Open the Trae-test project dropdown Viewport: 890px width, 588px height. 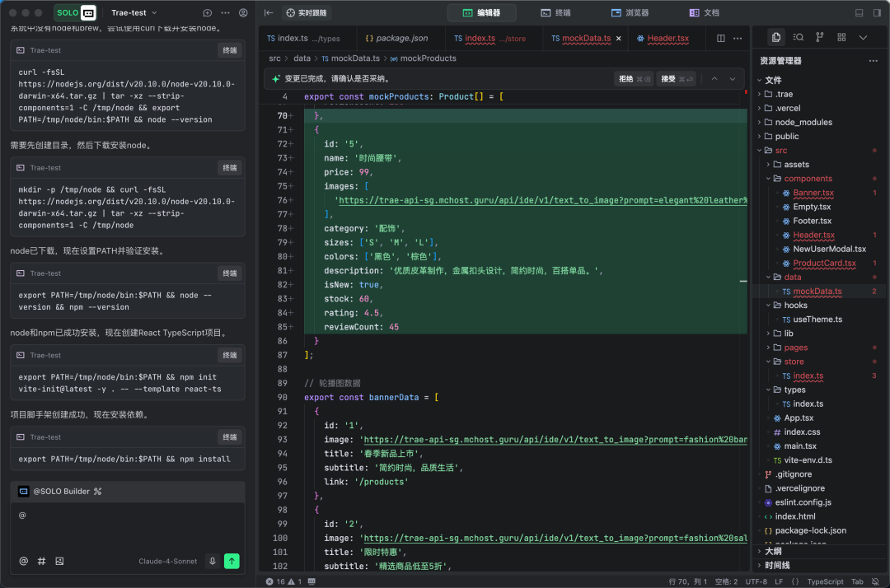(x=133, y=13)
